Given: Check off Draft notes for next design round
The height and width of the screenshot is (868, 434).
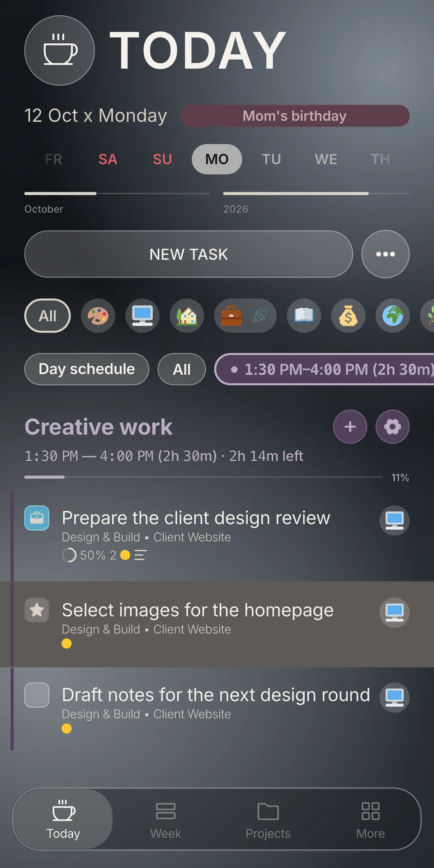Looking at the screenshot, I should 37,695.
